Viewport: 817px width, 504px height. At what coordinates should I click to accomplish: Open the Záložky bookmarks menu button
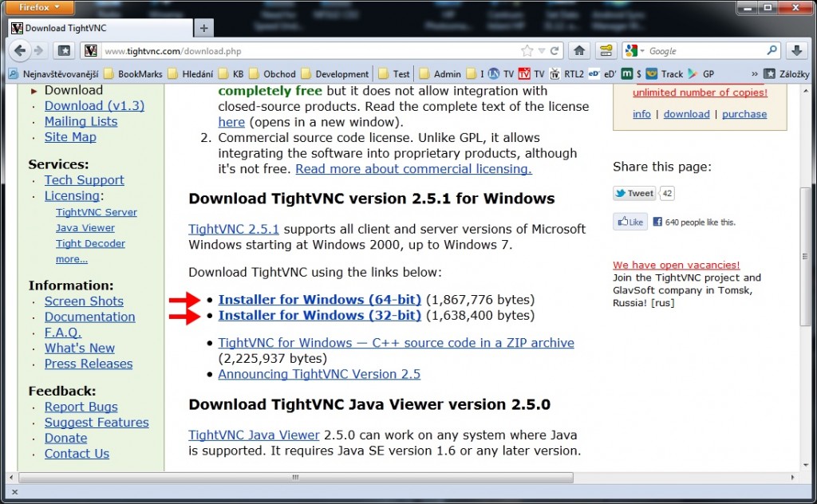click(x=787, y=74)
